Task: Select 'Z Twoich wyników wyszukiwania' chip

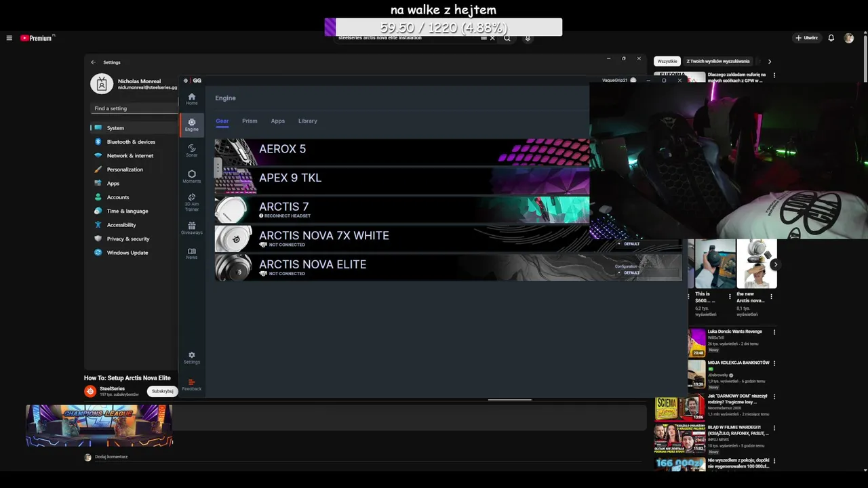Action: pyautogui.click(x=718, y=61)
